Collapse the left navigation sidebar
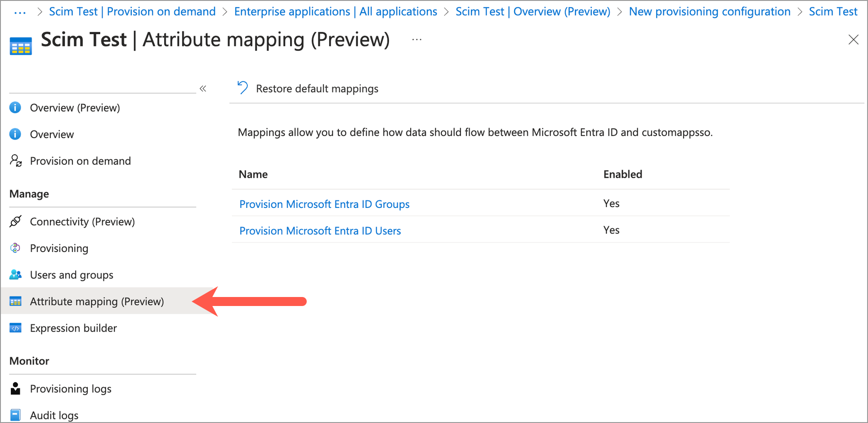The image size is (868, 423). coord(203,89)
